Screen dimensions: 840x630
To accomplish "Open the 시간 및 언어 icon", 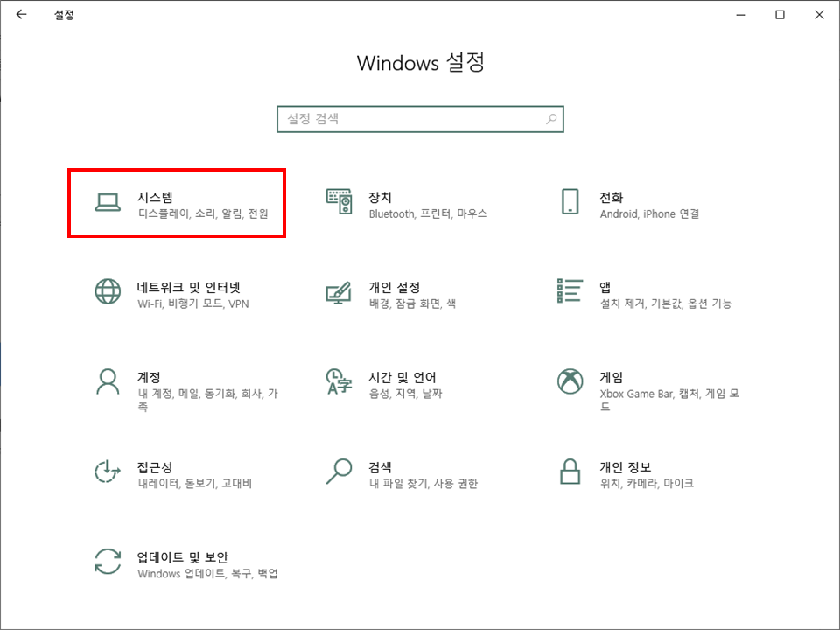I will pos(339,381).
